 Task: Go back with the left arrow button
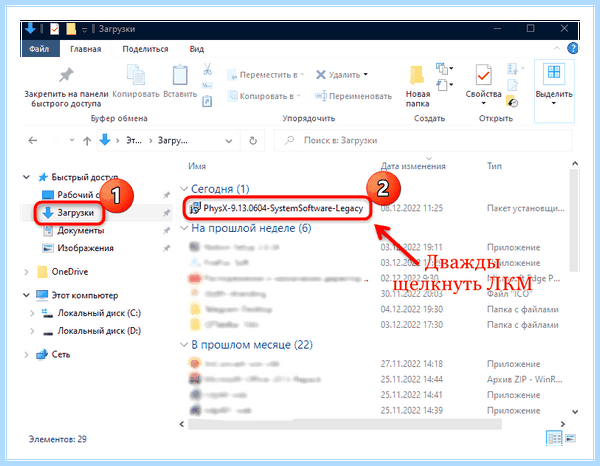coord(33,141)
